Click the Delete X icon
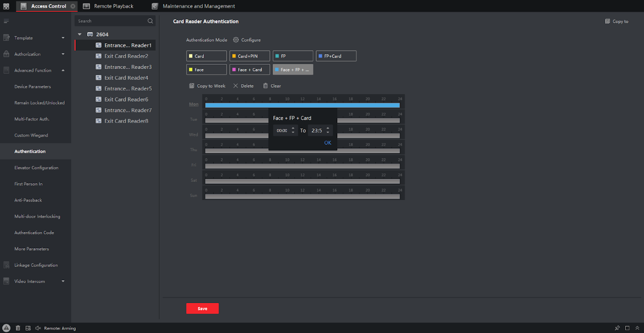 235,86
